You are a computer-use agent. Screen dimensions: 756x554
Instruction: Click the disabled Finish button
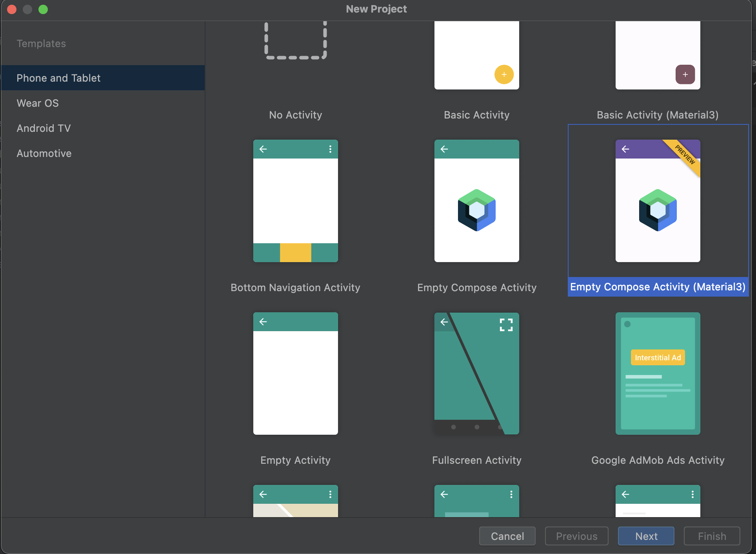coord(711,536)
